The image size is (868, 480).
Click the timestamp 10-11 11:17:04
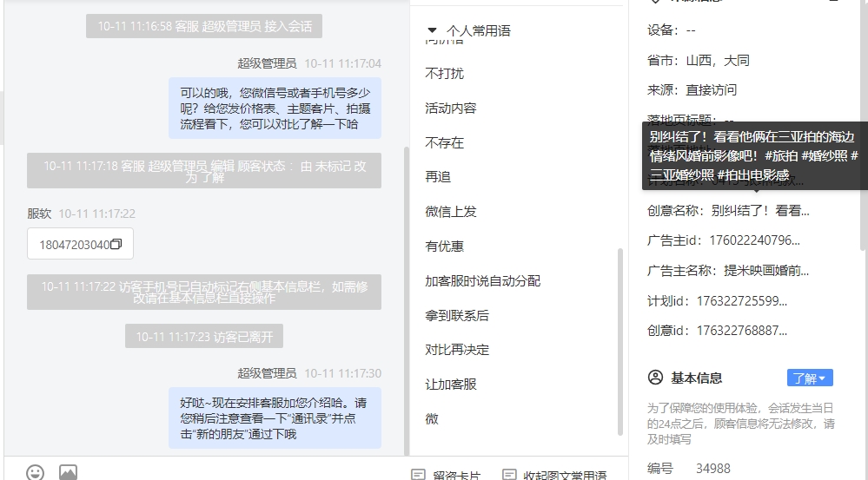coord(342,63)
